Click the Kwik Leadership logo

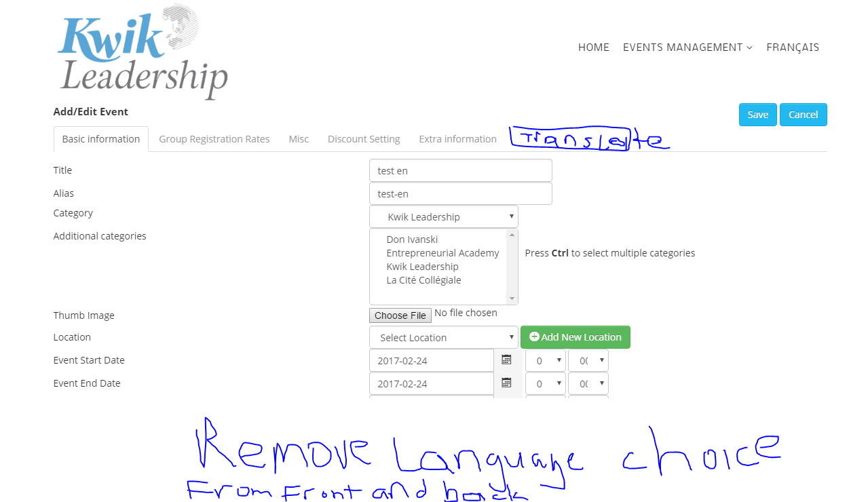(143, 53)
